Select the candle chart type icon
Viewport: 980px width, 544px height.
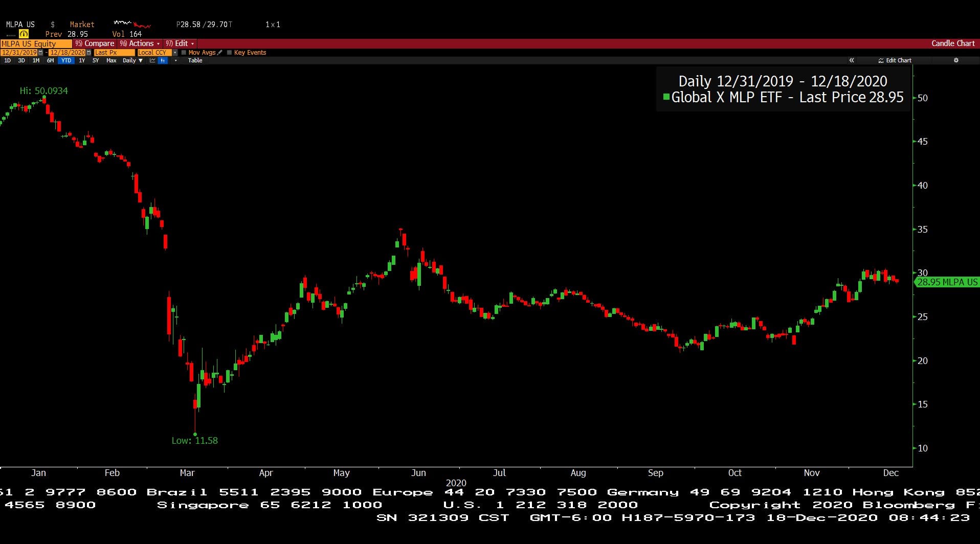coord(163,60)
